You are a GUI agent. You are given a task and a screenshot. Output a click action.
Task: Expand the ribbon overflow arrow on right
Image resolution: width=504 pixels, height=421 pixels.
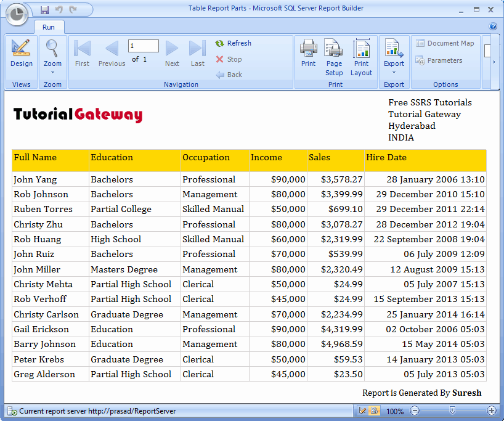click(494, 63)
